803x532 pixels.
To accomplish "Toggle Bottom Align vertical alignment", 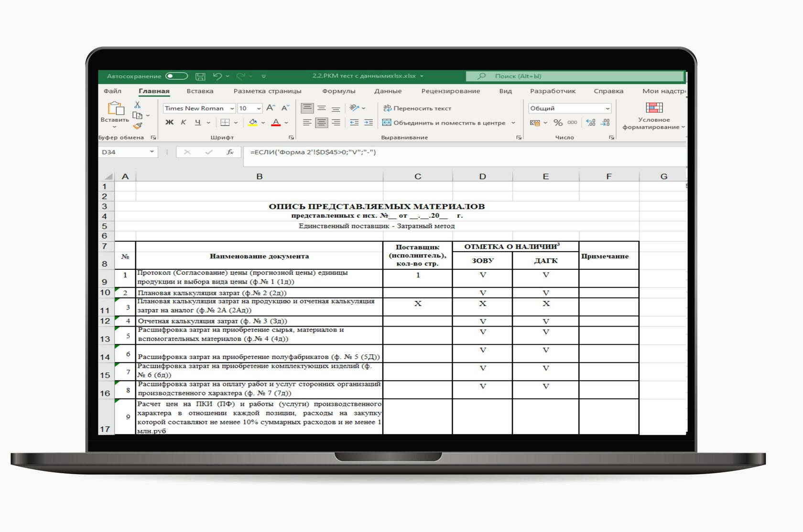I will coord(336,108).
